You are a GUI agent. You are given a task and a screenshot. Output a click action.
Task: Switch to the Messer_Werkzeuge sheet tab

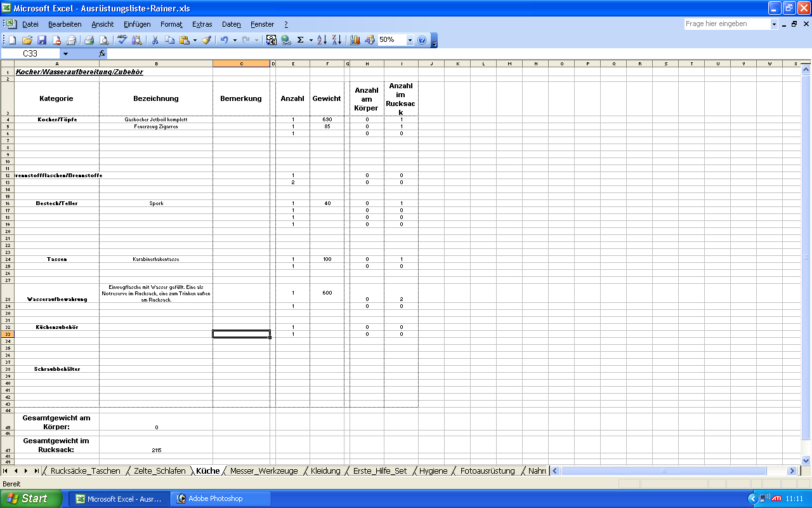263,471
